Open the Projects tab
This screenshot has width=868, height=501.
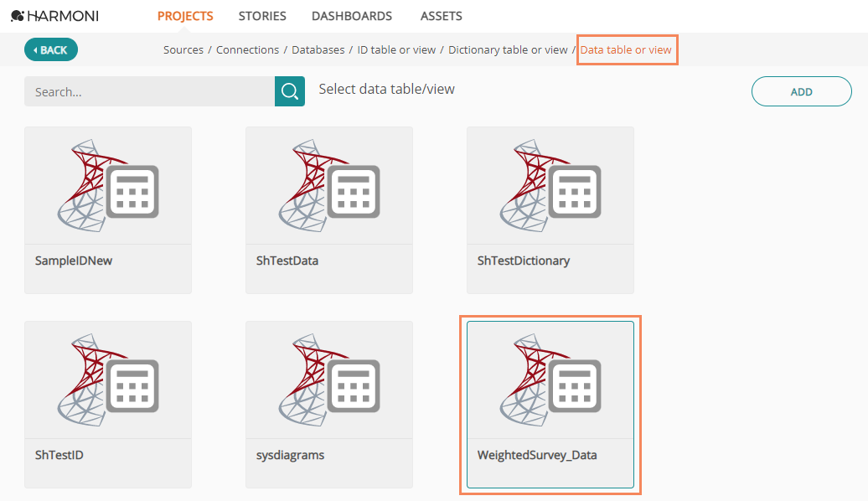(x=185, y=16)
